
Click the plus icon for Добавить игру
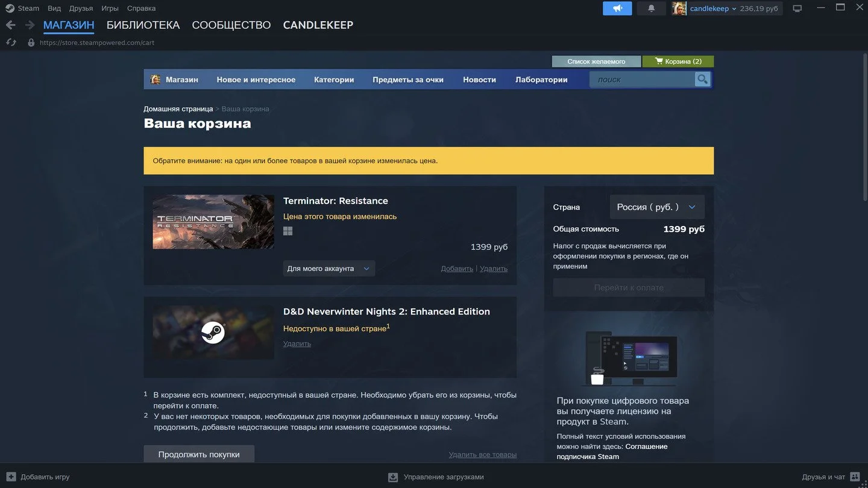click(11, 477)
